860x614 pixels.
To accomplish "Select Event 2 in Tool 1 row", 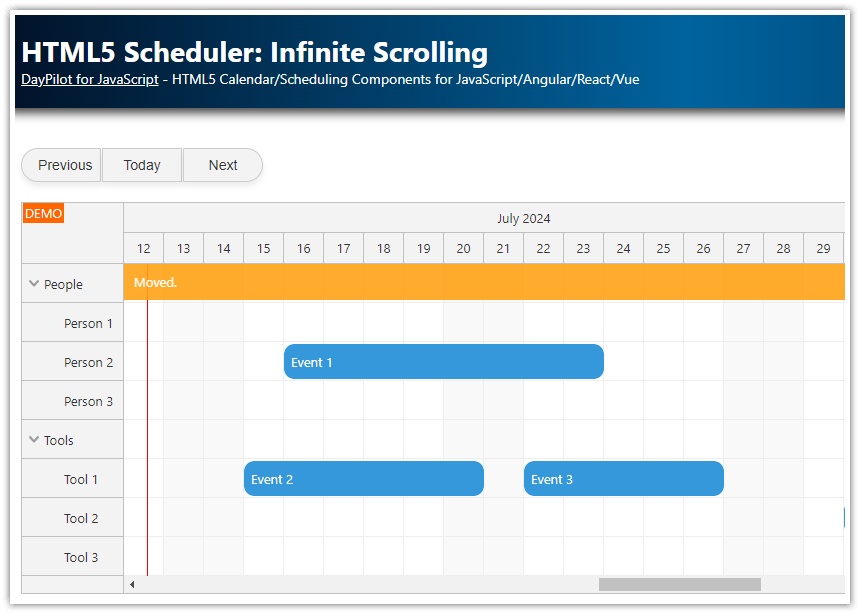I will pos(363,479).
